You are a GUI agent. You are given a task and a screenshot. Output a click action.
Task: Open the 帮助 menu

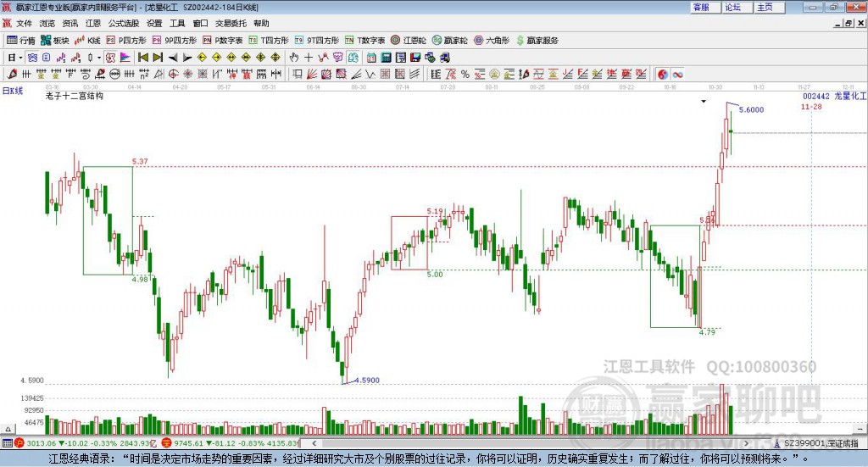pos(261,23)
